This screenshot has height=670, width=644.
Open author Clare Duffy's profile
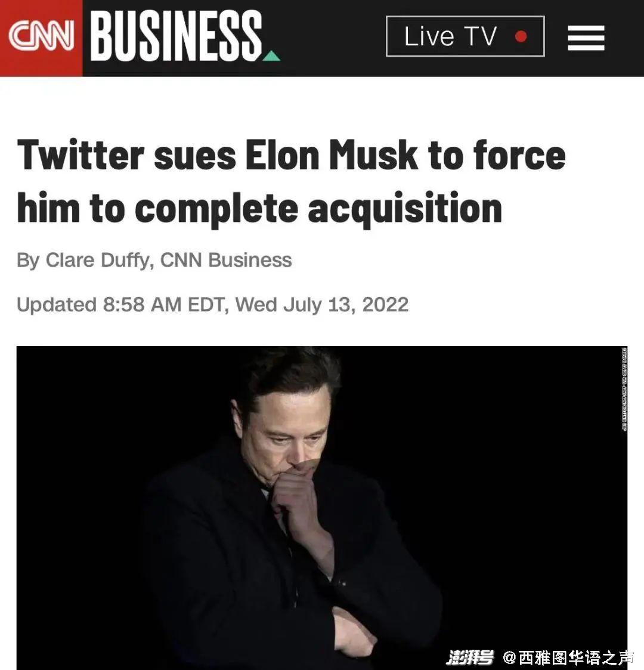(x=97, y=260)
